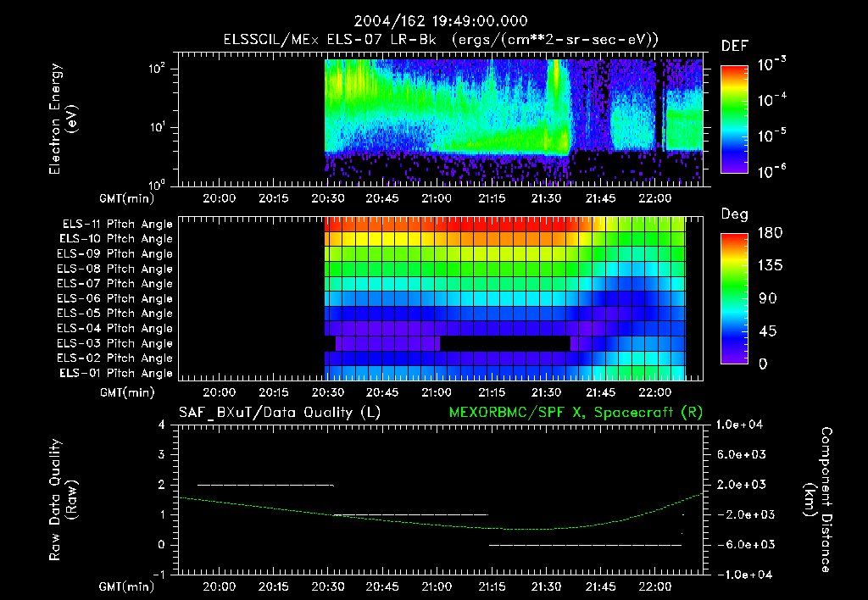Click the data quality line at level 2
The height and width of the screenshot is (600, 868).
[265, 486]
